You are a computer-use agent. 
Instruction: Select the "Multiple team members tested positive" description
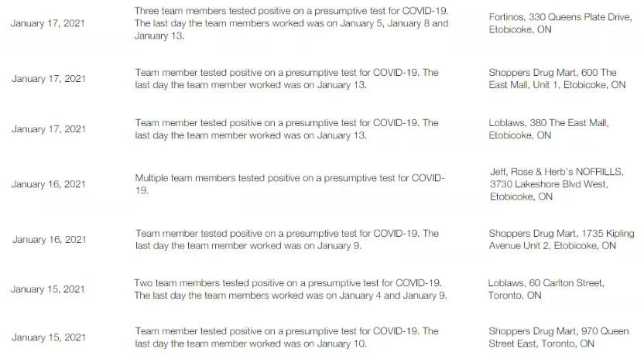[x=289, y=184]
